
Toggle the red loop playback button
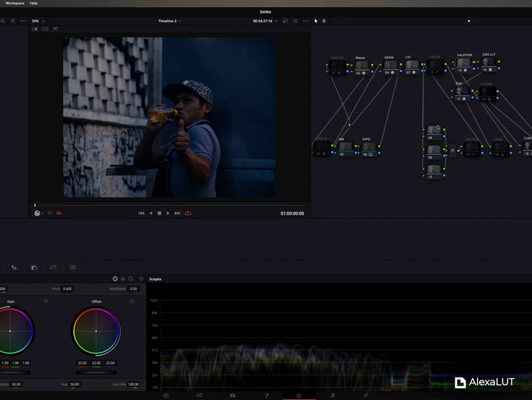[x=188, y=213]
